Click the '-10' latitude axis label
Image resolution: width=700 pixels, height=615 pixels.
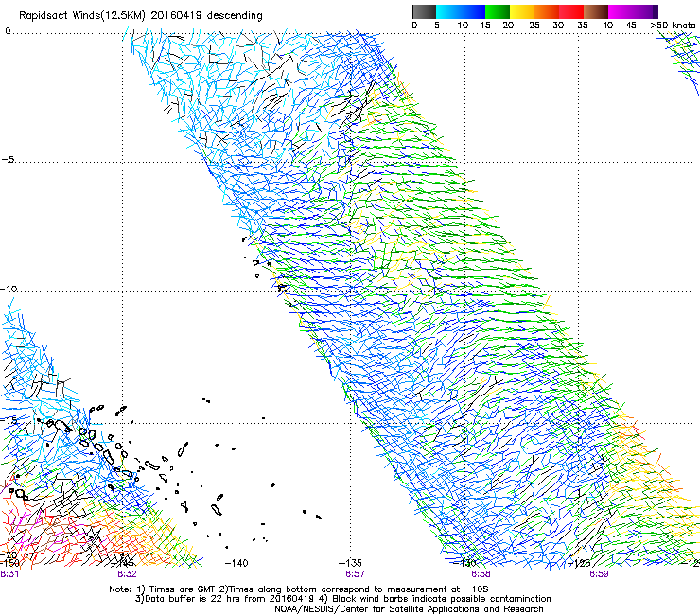click(x=9, y=289)
